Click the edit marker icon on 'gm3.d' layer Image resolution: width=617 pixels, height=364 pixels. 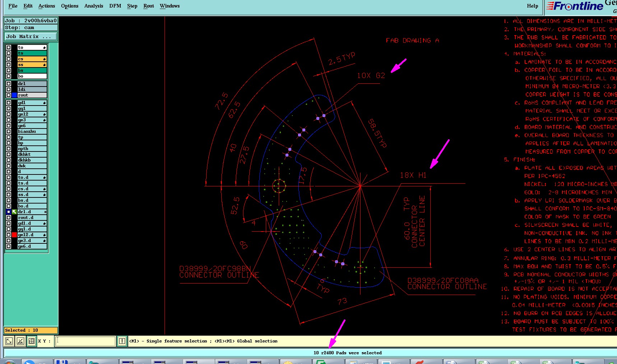coord(45,241)
